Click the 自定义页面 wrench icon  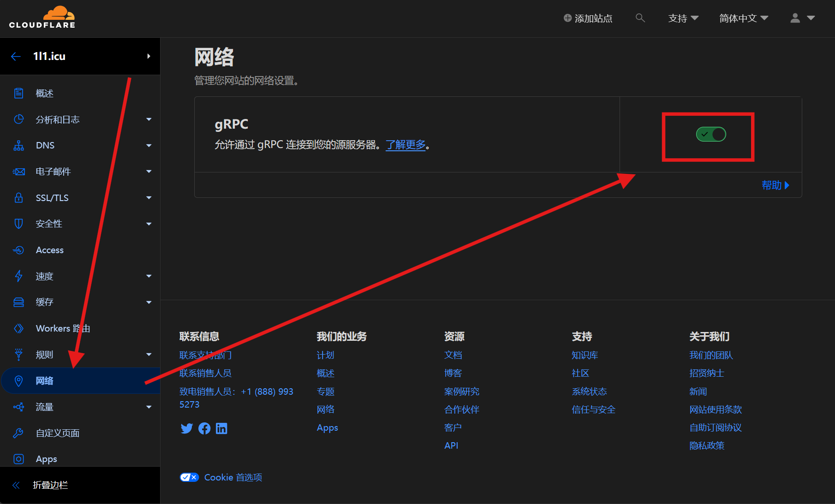18,433
